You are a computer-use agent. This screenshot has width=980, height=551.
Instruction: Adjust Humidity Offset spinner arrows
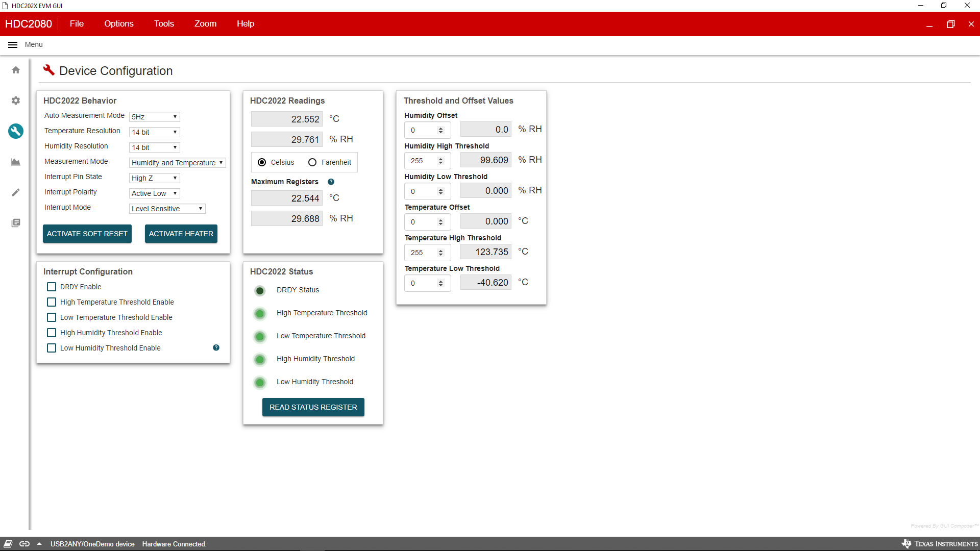pos(440,130)
